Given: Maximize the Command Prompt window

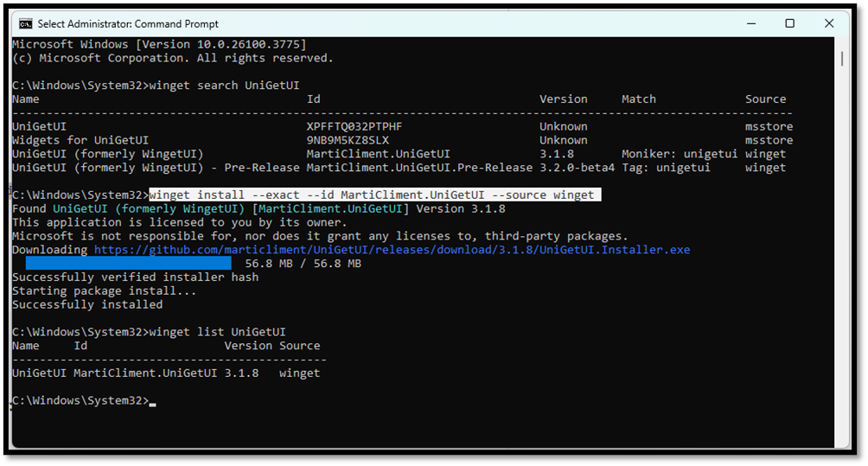Looking at the screenshot, I should coord(789,23).
